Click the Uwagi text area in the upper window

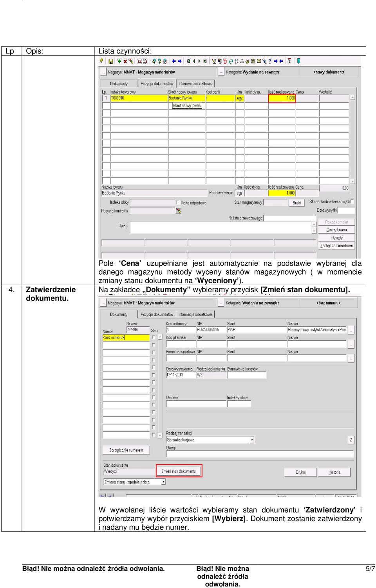pos(221,228)
